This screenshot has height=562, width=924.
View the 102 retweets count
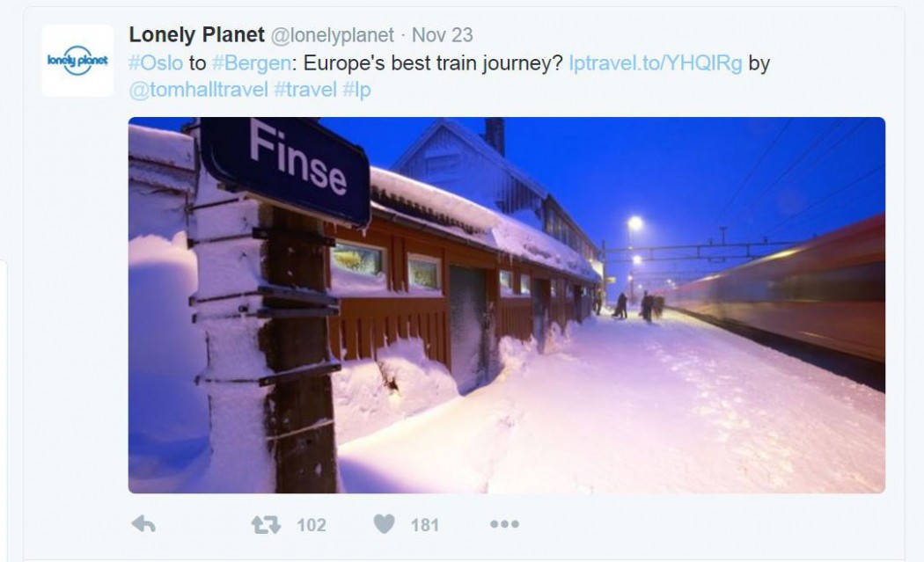312,525
